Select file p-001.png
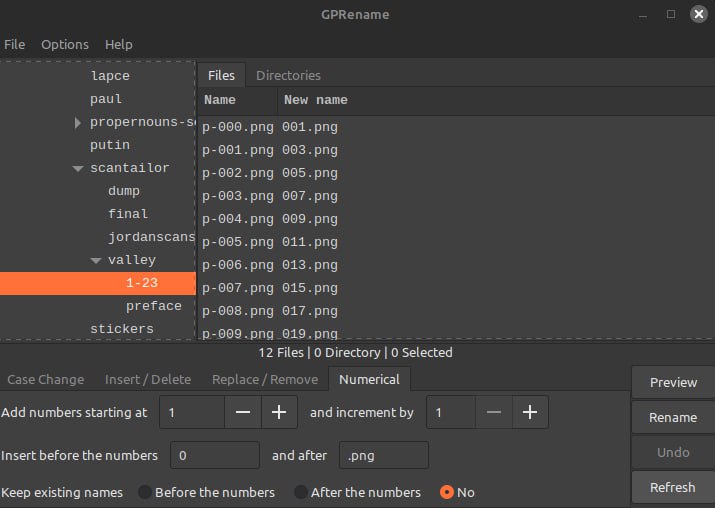Viewport: 715px width, 508px height. point(238,150)
